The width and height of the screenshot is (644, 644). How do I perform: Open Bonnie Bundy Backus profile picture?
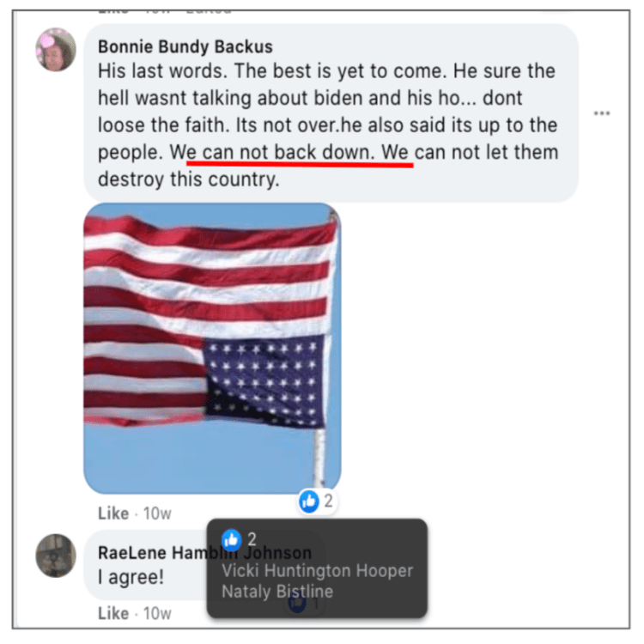pyautogui.click(x=56, y=50)
